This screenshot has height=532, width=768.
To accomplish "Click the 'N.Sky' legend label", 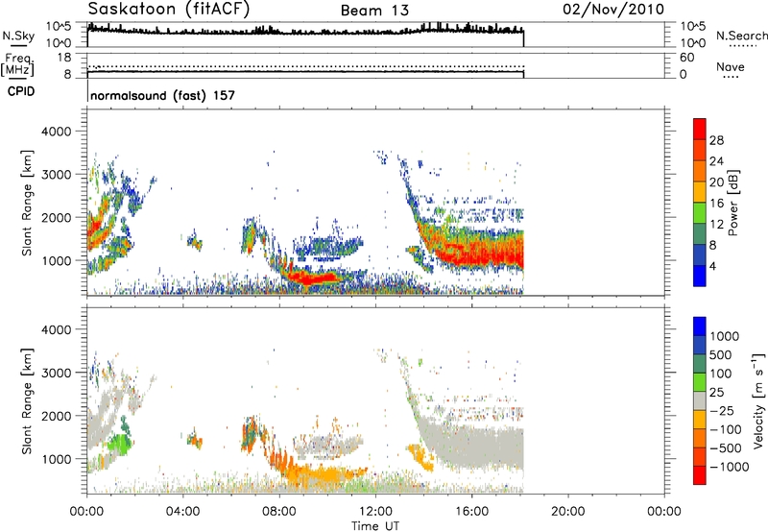I will point(18,36).
